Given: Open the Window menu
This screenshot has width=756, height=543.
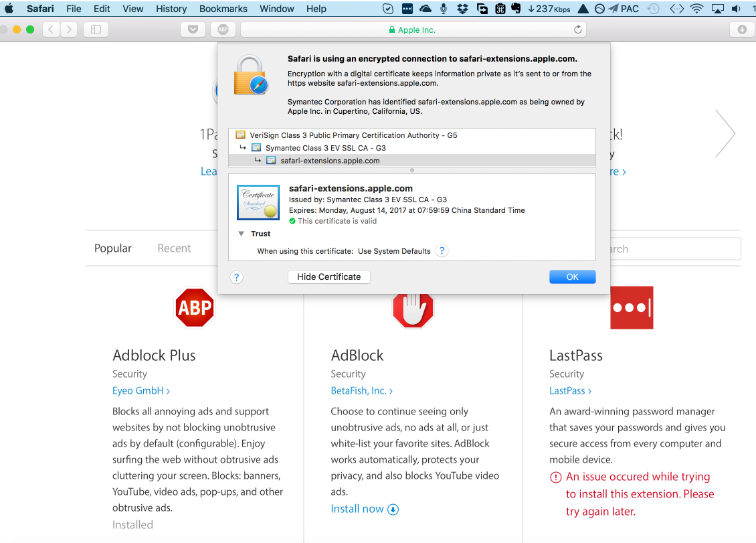Looking at the screenshot, I should pyautogui.click(x=277, y=9).
